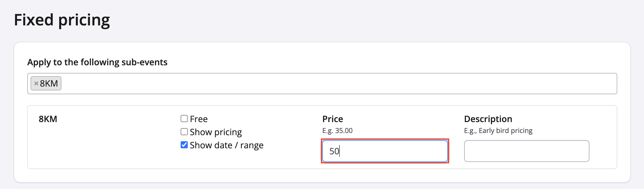
Task: Click the "E.g., Early bird pricing" hint
Action: click(x=498, y=131)
